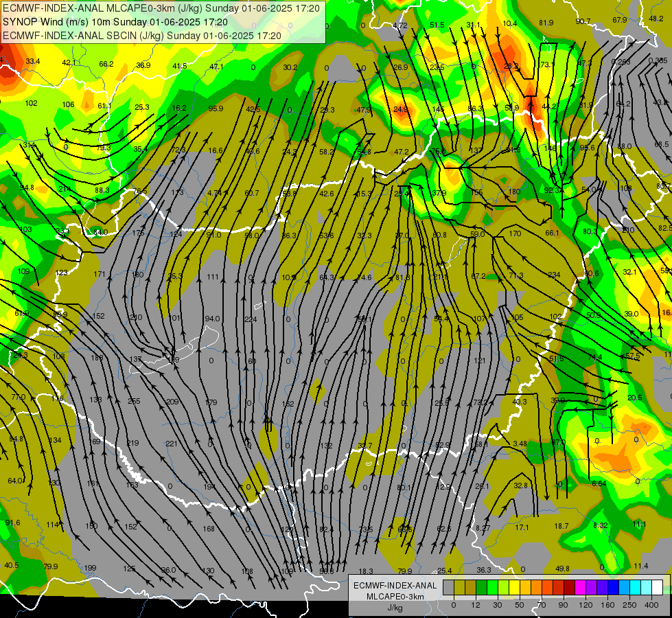Click the map value 11.4

coord(641,566)
